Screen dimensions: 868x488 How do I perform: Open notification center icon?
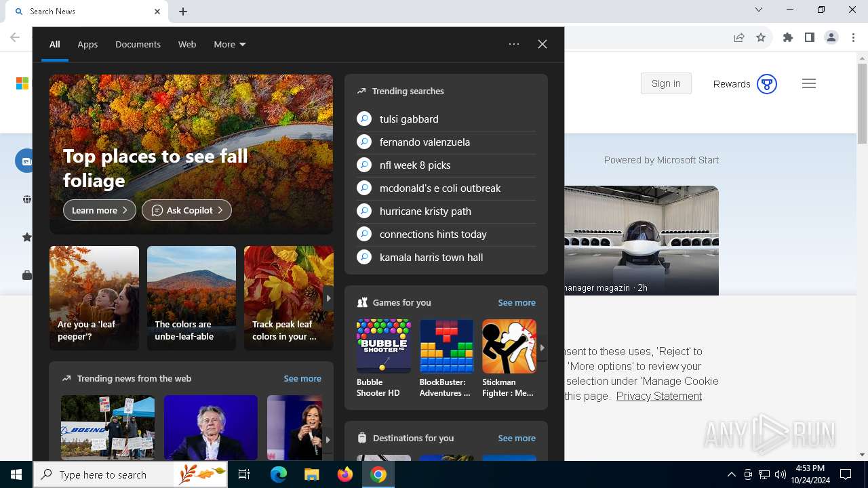tap(846, 474)
